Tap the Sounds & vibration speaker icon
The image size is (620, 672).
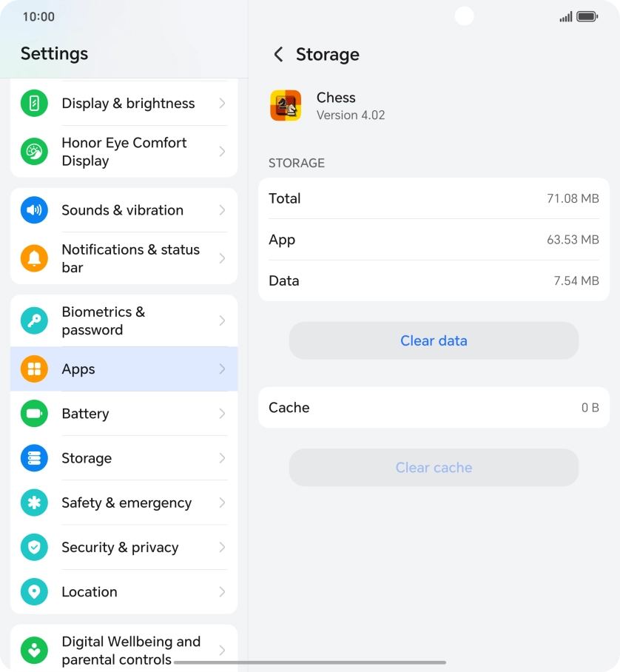click(34, 210)
